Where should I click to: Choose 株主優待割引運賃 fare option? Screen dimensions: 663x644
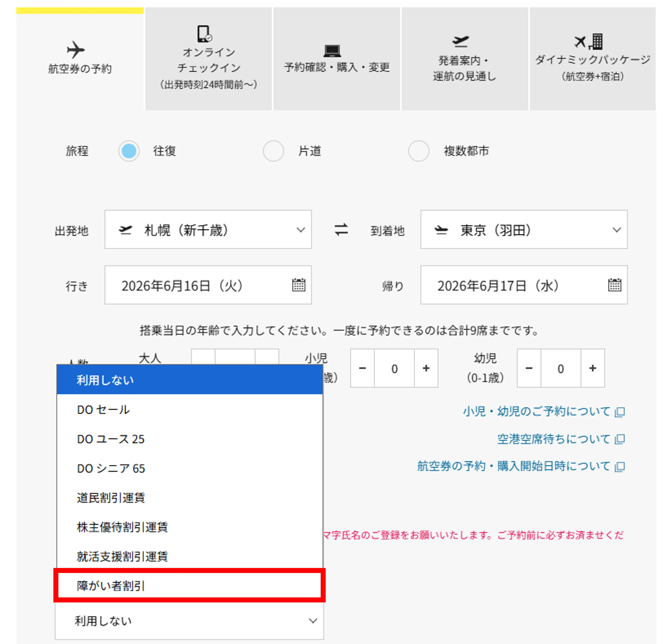[190, 527]
